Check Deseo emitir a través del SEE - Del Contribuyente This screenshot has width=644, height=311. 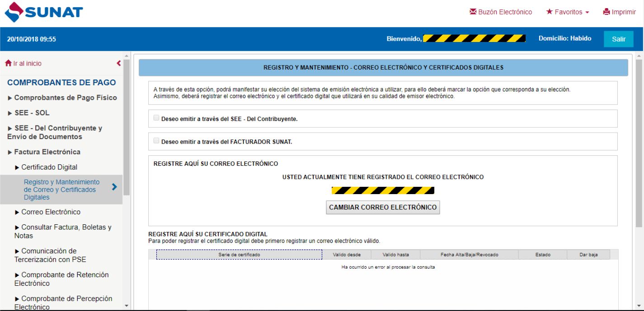coord(156,118)
